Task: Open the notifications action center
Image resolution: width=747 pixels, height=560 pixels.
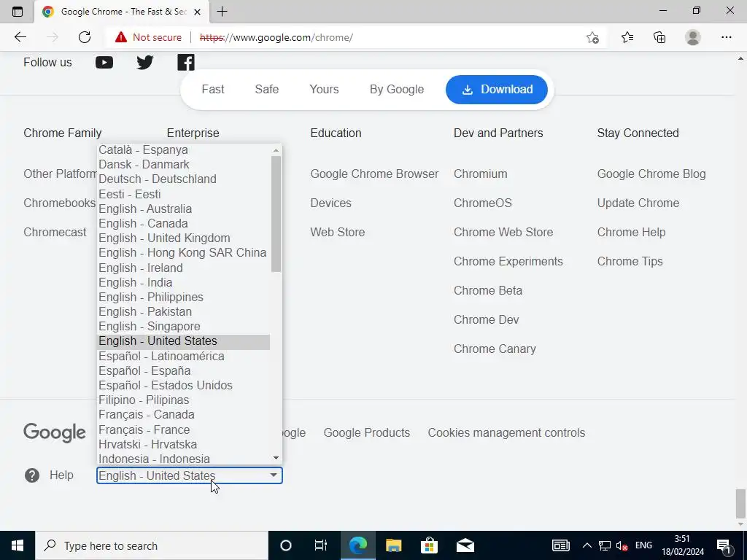Action: (724, 545)
